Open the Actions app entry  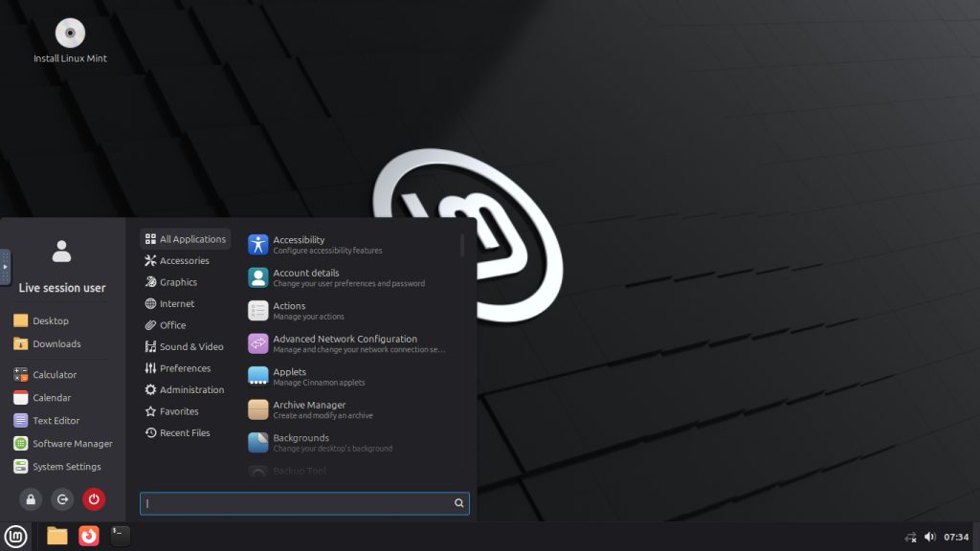click(350, 311)
